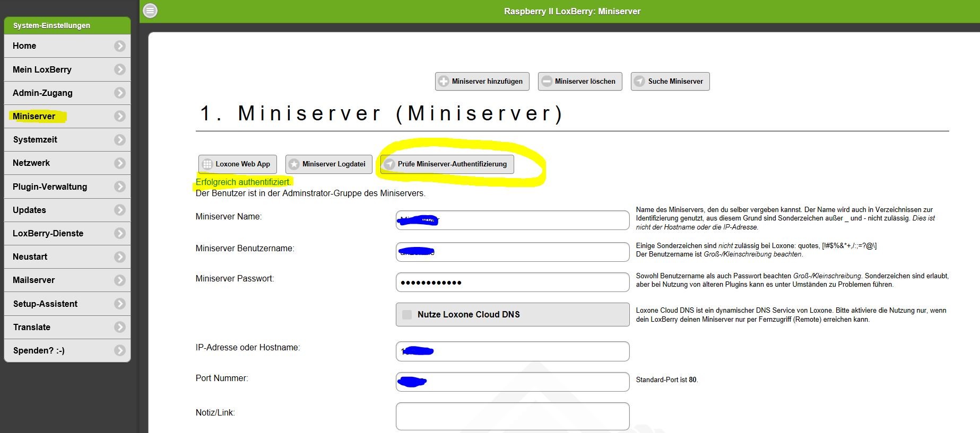Click Prüfe Miniserver-Authentifizierung button
This screenshot has width=980, height=433.
coord(447,164)
